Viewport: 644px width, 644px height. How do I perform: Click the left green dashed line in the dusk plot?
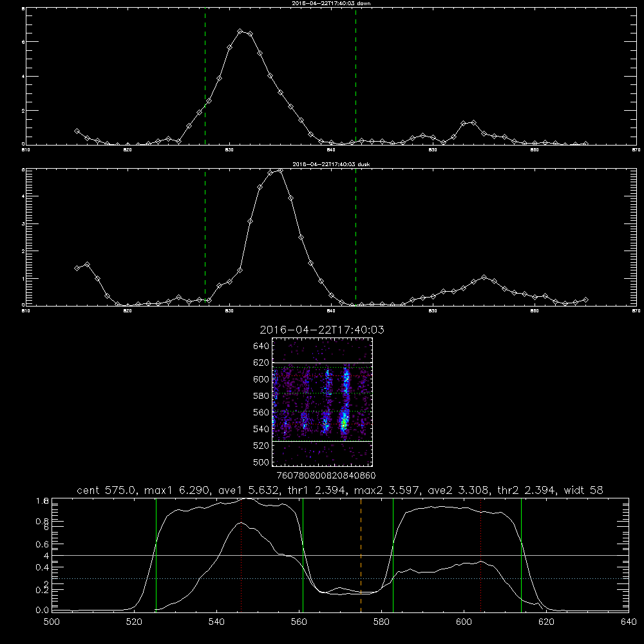(x=205, y=237)
